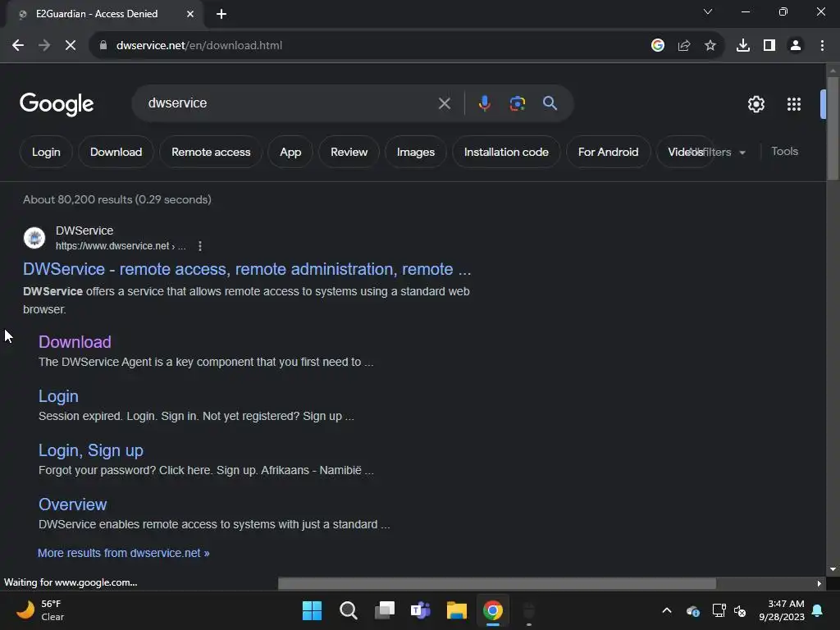Bookmark this tab with star icon
The image size is (840, 630).
click(x=710, y=46)
